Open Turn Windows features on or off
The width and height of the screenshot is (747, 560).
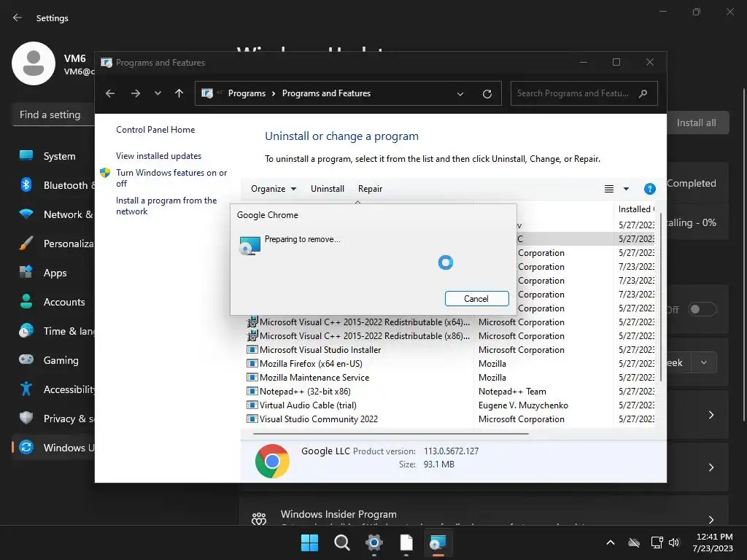pyautogui.click(x=171, y=178)
